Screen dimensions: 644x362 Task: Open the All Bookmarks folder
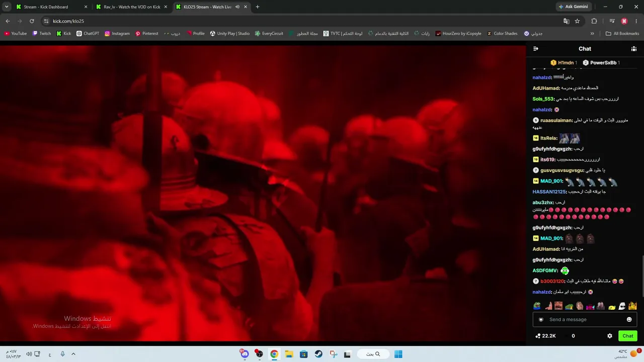(x=622, y=34)
